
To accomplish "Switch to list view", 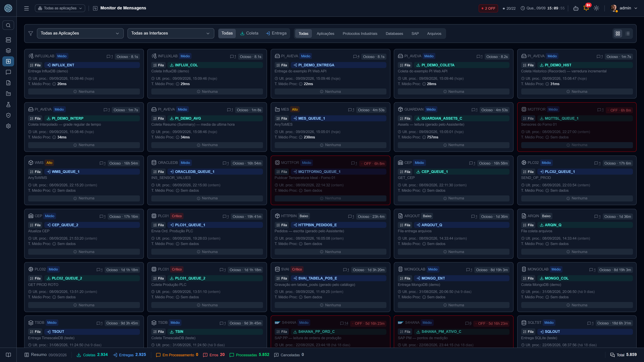I will [628, 34].
